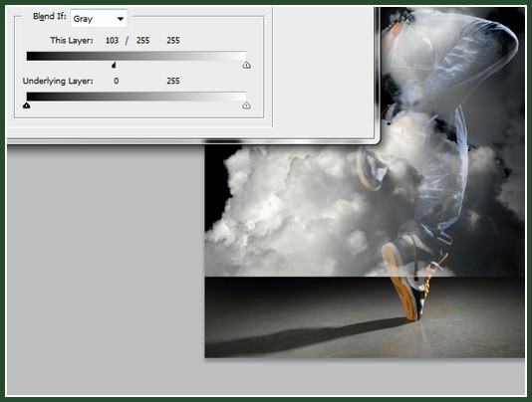The height and width of the screenshot is (402, 532).
Task: Click the Underlying Layer label text
Action: tap(58, 81)
